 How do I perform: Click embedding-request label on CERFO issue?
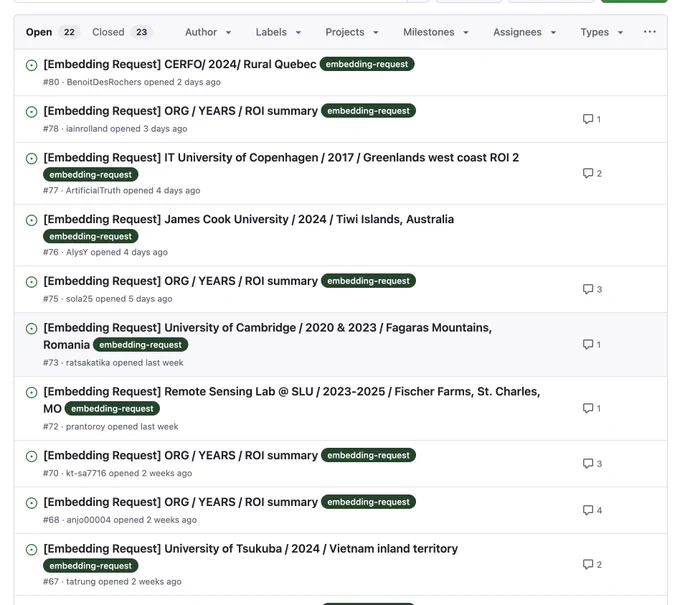[x=367, y=64]
